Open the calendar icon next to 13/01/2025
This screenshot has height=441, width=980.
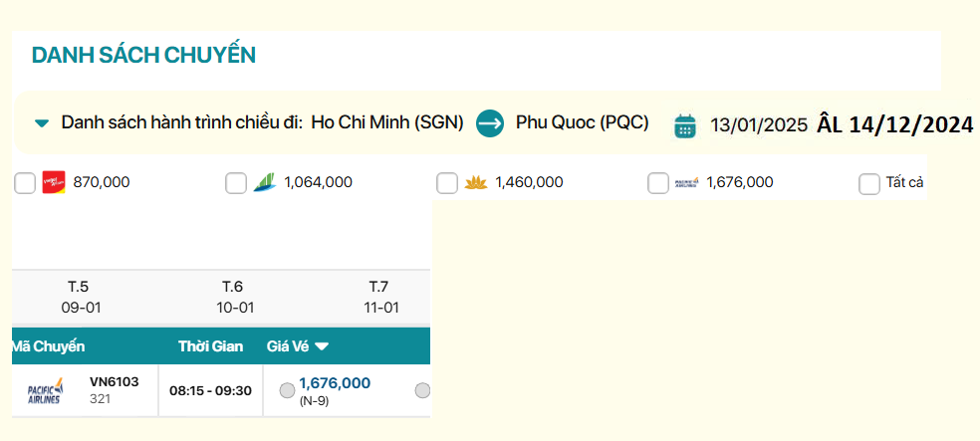pyautogui.click(x=684, y=124)
